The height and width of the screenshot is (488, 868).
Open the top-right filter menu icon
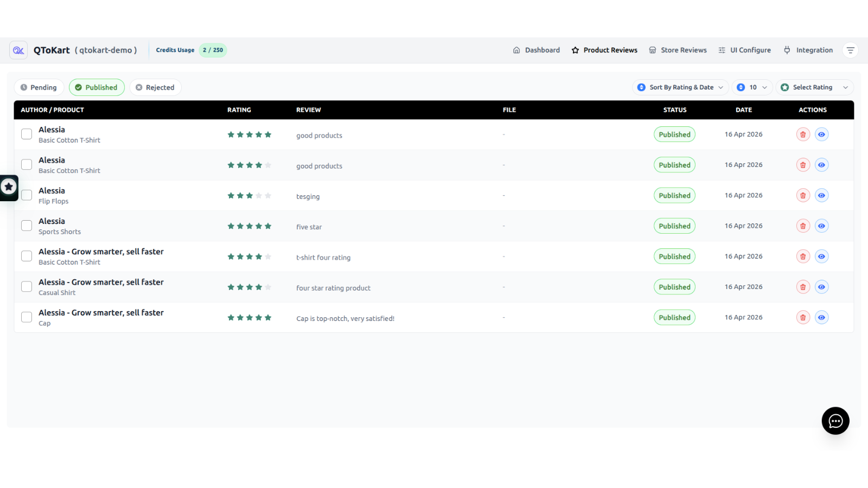[850, 50]
